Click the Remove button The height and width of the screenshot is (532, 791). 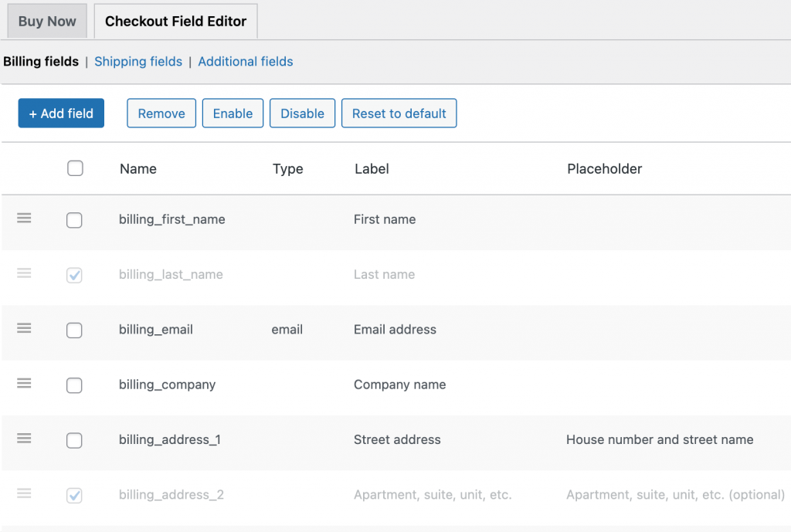click(x=161, y=113)
